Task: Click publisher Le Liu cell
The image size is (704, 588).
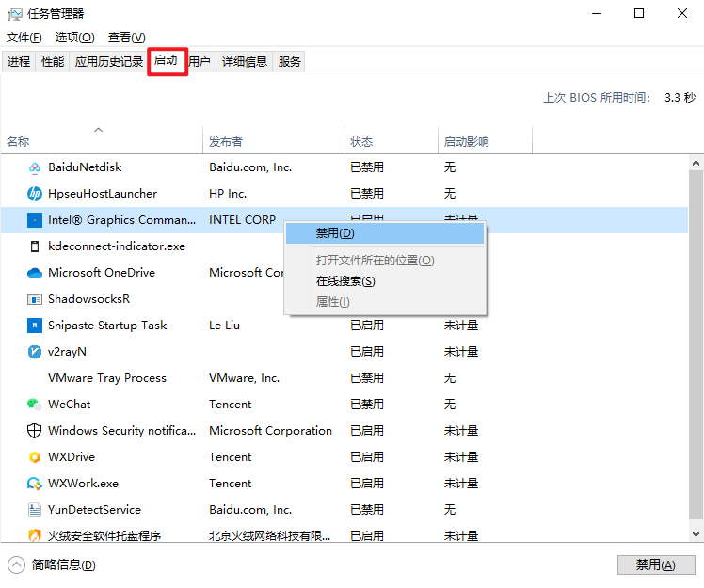Action: 225,326
